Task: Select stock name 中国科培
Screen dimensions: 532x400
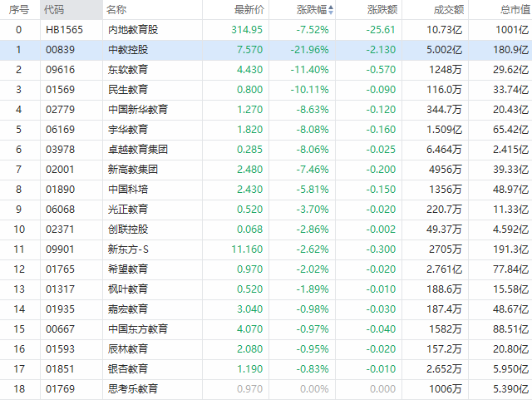Action: [128, 190]
